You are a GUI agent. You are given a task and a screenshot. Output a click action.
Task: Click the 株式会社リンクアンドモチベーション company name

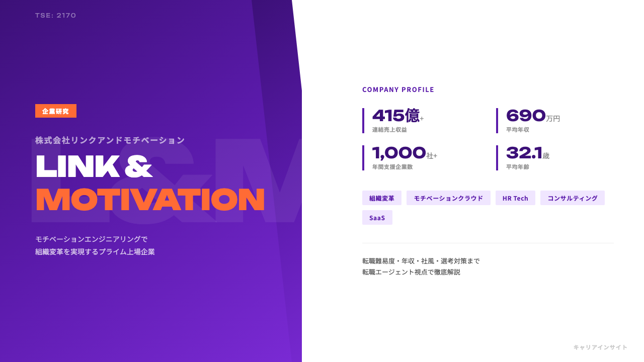pos(110,140)
